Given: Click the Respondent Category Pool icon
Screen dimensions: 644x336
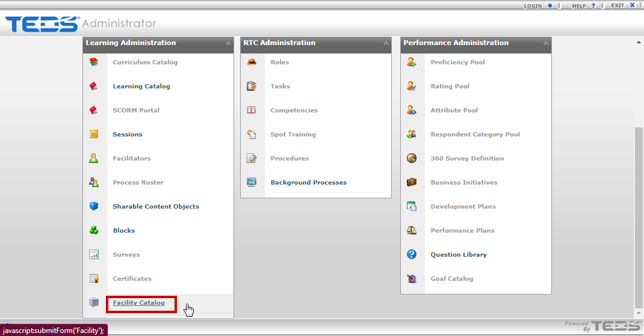Looking at the screenshot, I should 412,134.
